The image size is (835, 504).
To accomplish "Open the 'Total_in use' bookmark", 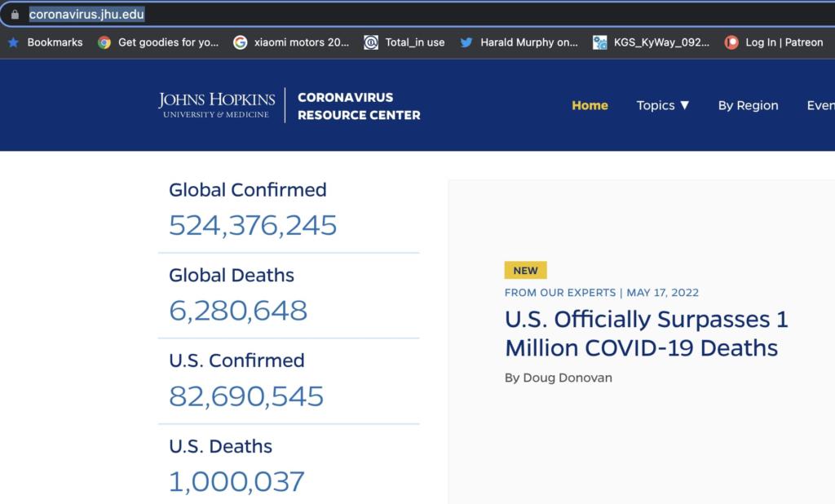I will coord(415,42).
